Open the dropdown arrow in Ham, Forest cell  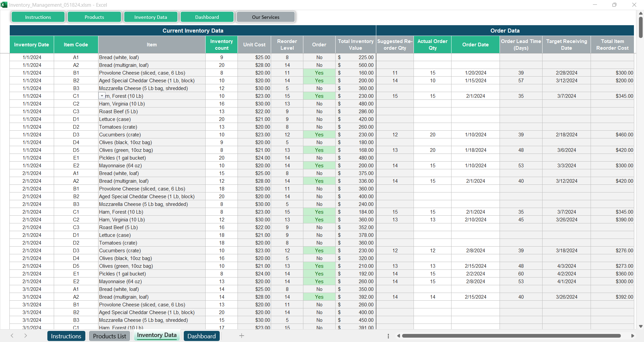(x=102, y=96)
